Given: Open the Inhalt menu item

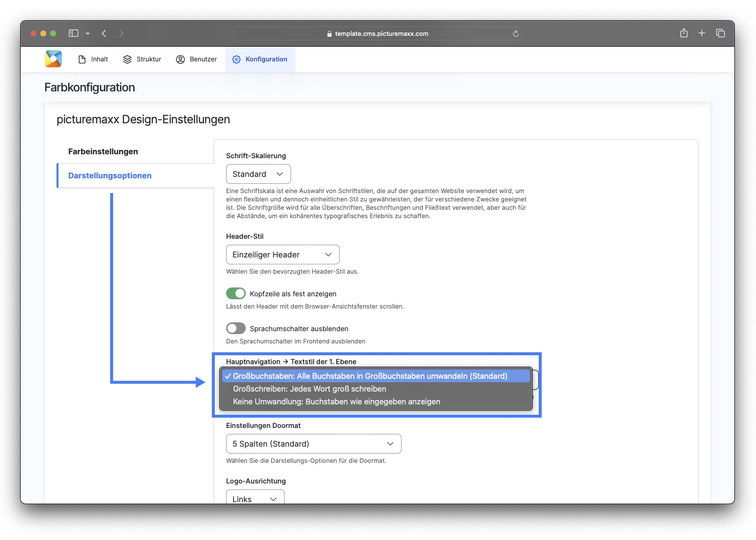Looking at the screenshot, I should [x=93, y=59].
